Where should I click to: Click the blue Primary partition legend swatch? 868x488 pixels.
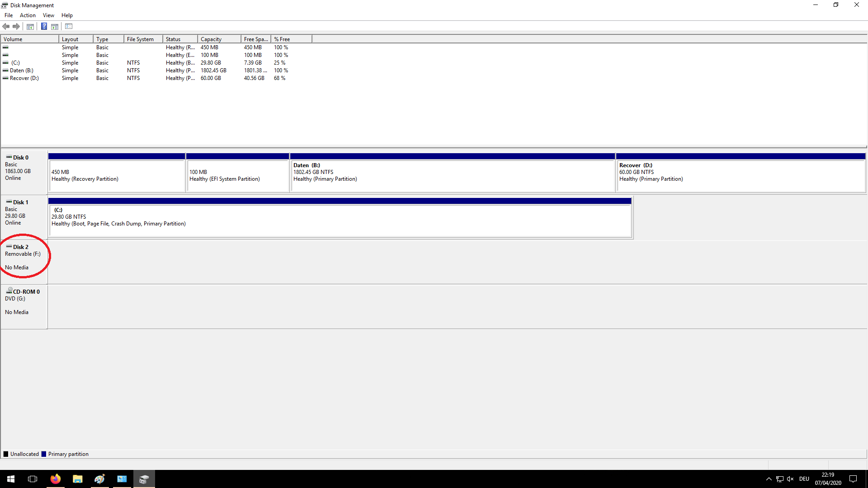(44, 454)
